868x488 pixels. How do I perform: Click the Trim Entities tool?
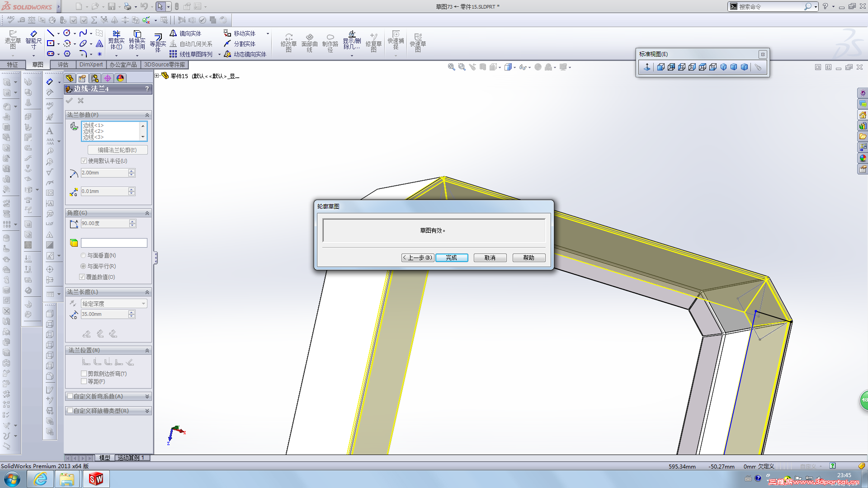click(116, 34)
